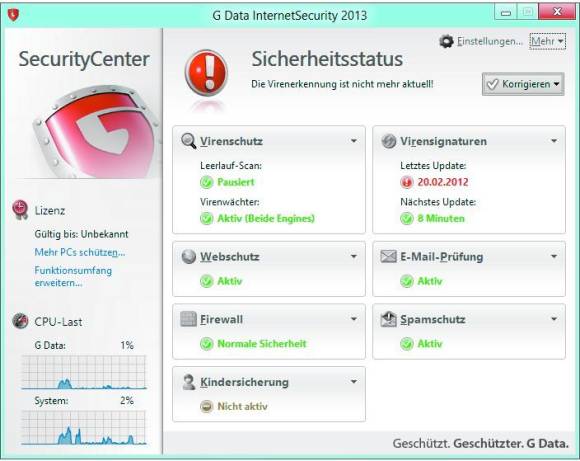Click green check icon under Webschutz

click(x=207, y=281)
